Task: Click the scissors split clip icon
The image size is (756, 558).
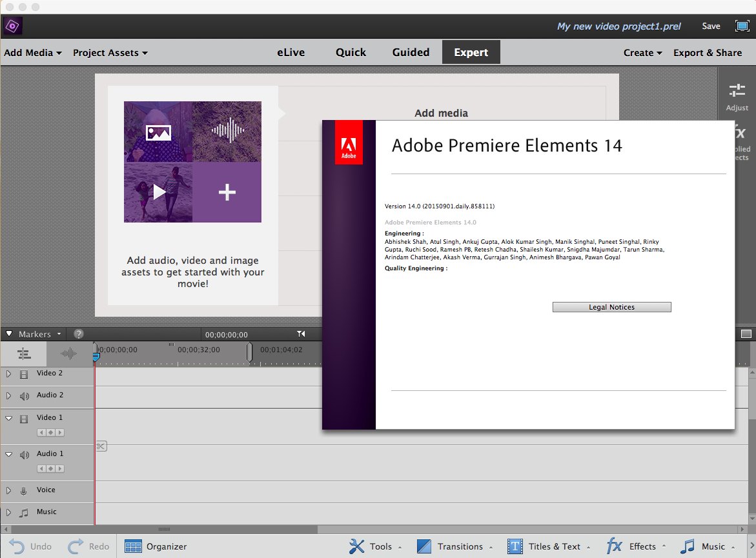Action: 101,446
